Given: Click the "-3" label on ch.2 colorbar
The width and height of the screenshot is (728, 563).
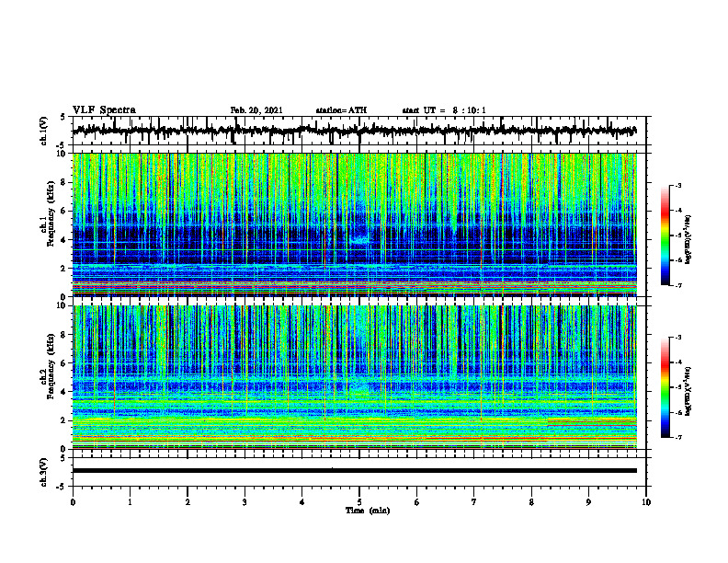Looking at the screenshot, I should [677, 338].
